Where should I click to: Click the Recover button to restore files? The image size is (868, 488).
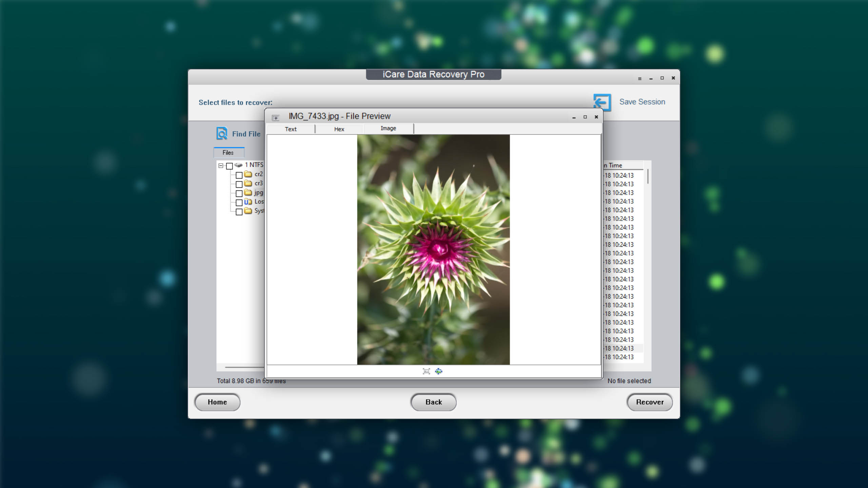pos(650,402)
